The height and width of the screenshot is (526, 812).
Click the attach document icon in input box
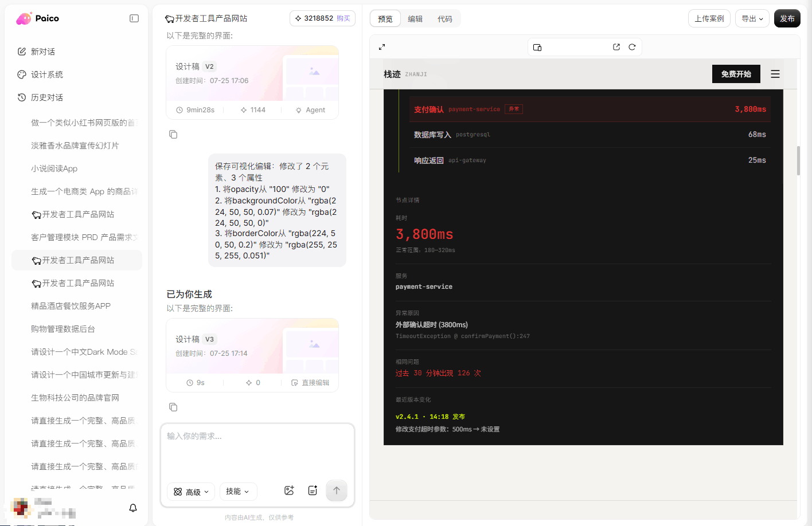[313, 490]
